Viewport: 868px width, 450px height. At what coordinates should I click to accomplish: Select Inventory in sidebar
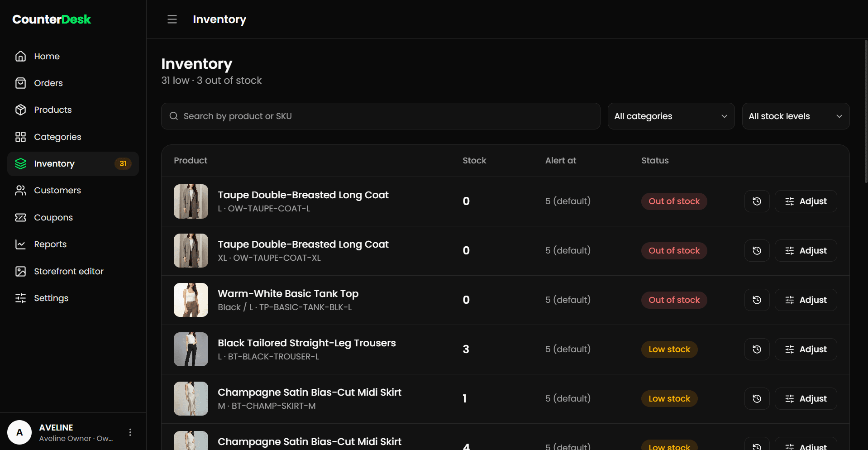pyautogui.click(x=73, y=164)
